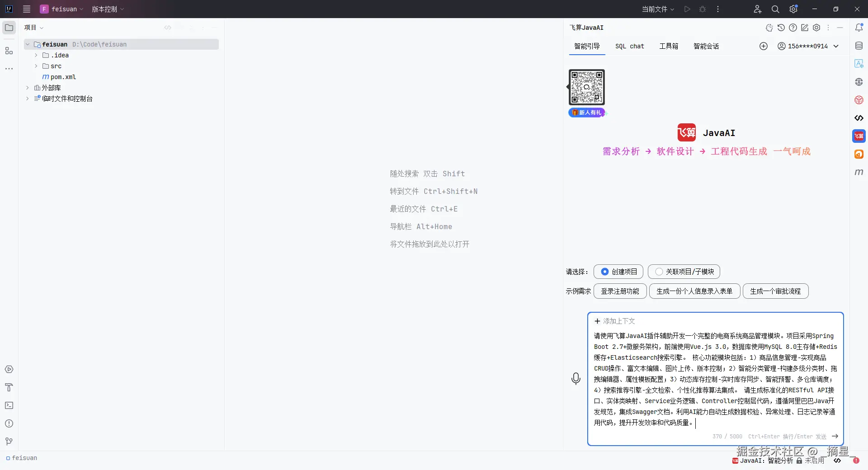Screen dimensions: 868x470
Task: Click the Debug bug icon
Action: pos(703,9)
